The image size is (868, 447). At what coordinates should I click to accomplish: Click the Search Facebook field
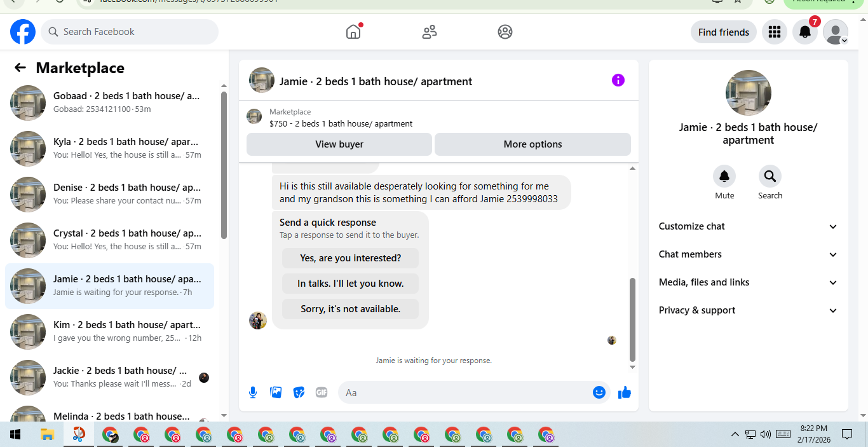pos(130,32)
